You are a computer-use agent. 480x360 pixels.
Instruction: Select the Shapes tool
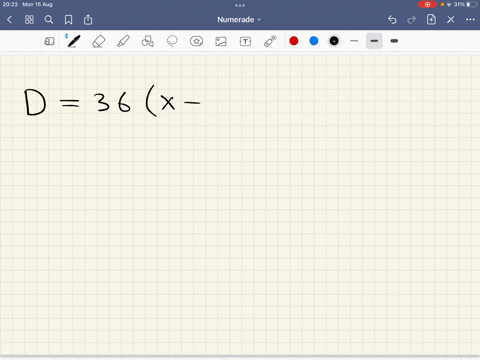(148, 41)
